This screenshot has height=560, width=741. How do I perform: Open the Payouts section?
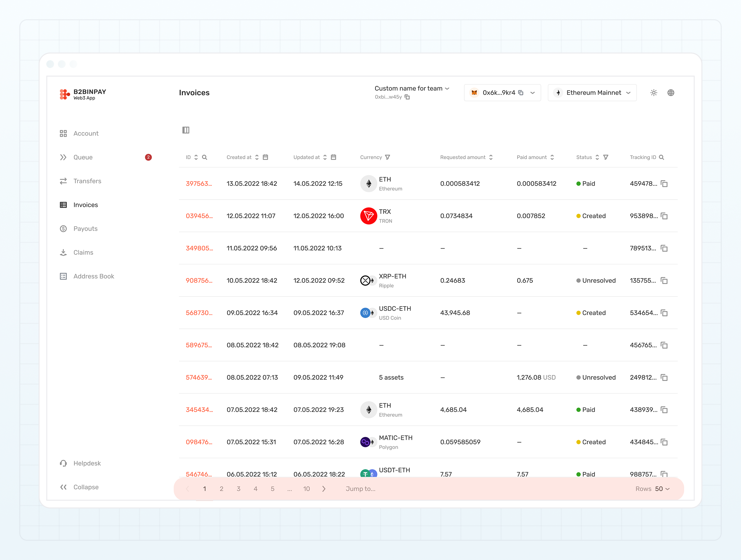coord(85,228)
